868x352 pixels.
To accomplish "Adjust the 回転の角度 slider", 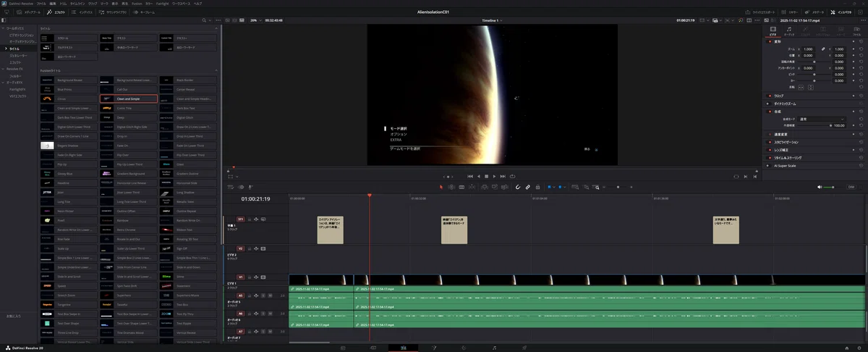I will point(813,62).
